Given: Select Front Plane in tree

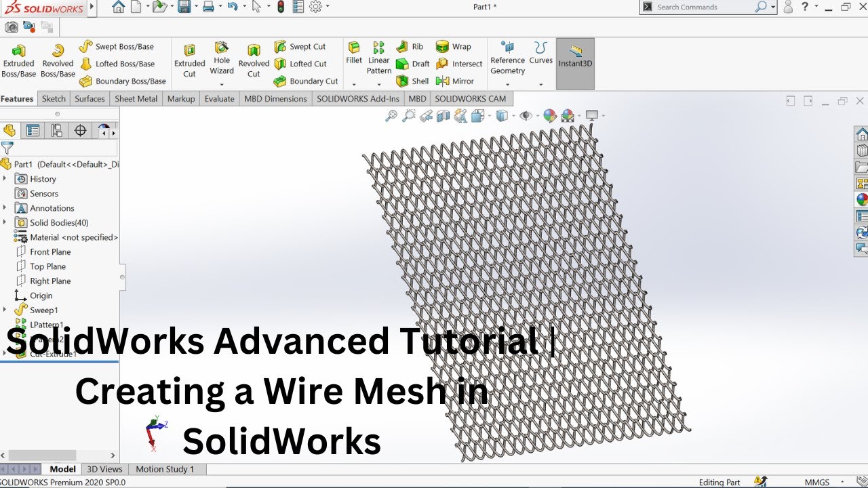Looking at the screenshot, I should tap(43, 251).
